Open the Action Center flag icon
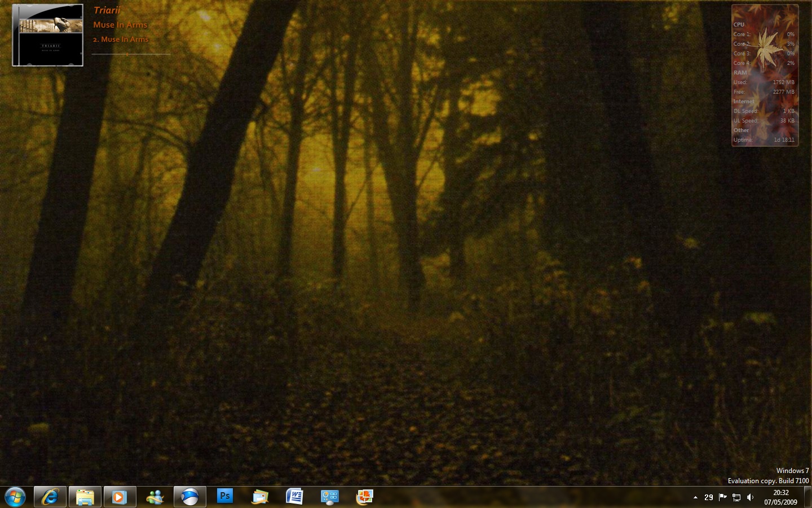 (722, 497)
